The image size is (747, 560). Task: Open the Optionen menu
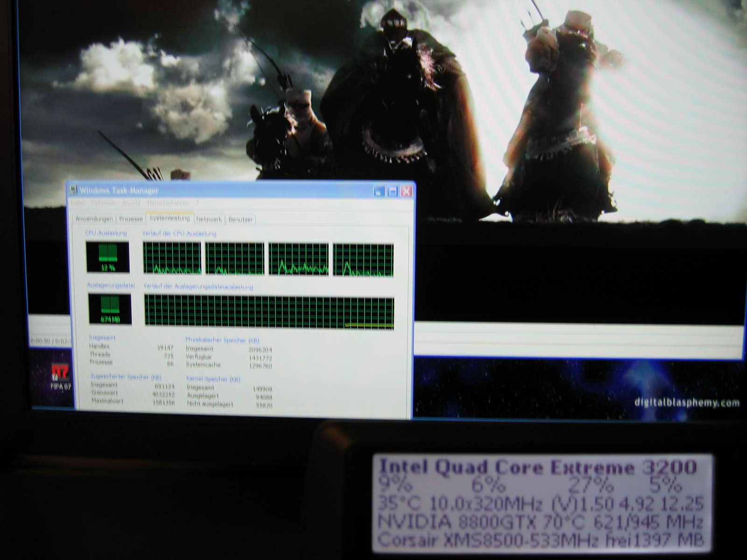[103, 203]
